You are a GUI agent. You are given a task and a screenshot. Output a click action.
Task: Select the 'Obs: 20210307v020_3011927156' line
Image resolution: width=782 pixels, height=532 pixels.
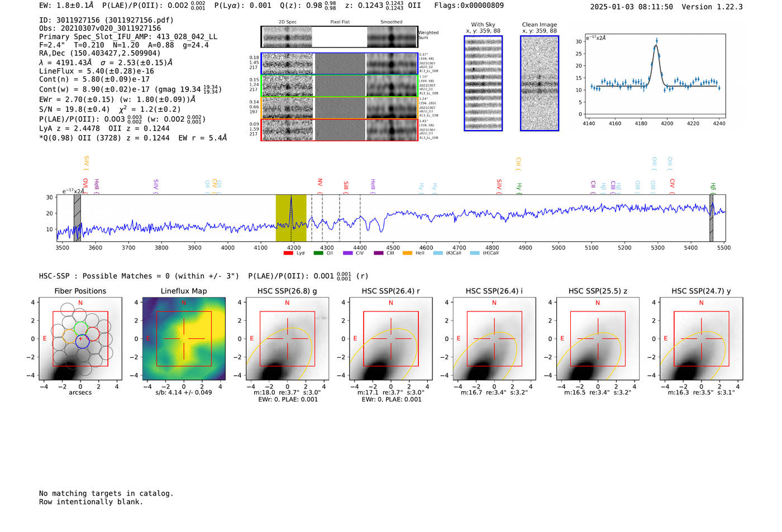tap(100, 28)
